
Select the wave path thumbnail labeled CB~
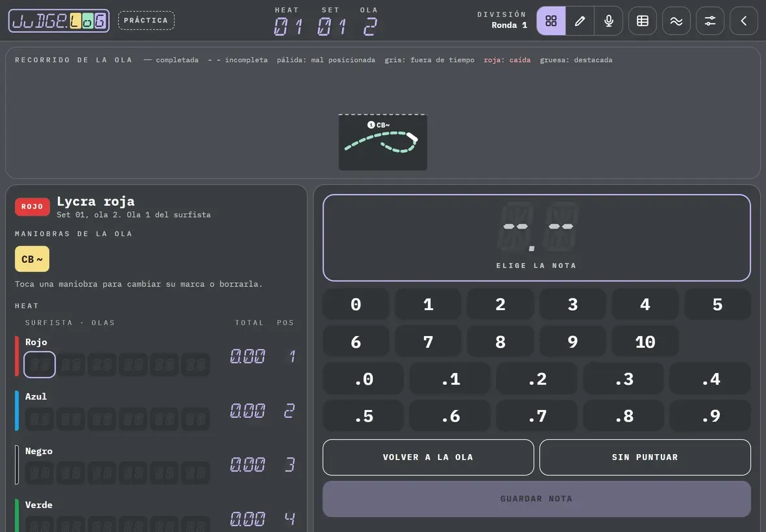click(382, 142)
